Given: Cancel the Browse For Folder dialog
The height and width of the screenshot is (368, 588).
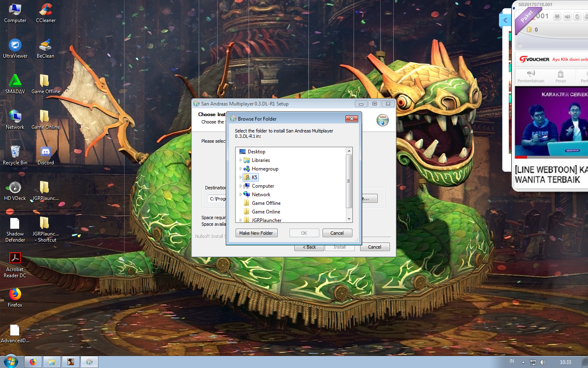Looking at the screenshot, I should tap(337, 233).
